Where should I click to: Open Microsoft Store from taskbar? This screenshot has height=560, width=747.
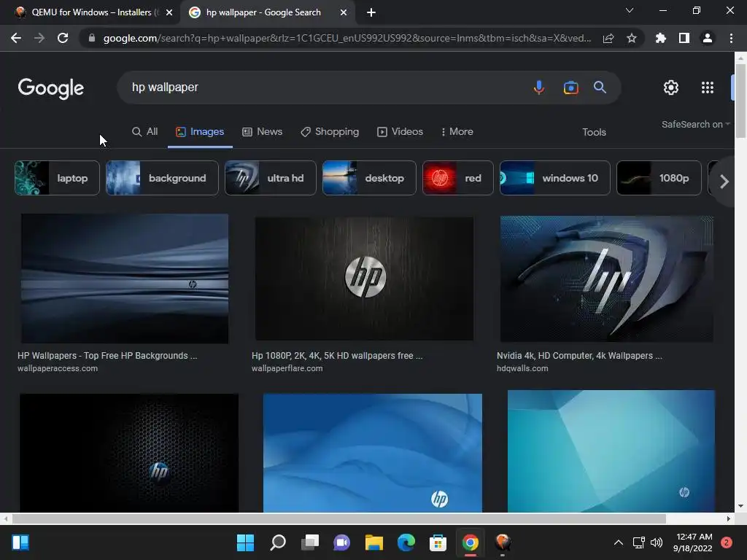click(x=438, y=542)
